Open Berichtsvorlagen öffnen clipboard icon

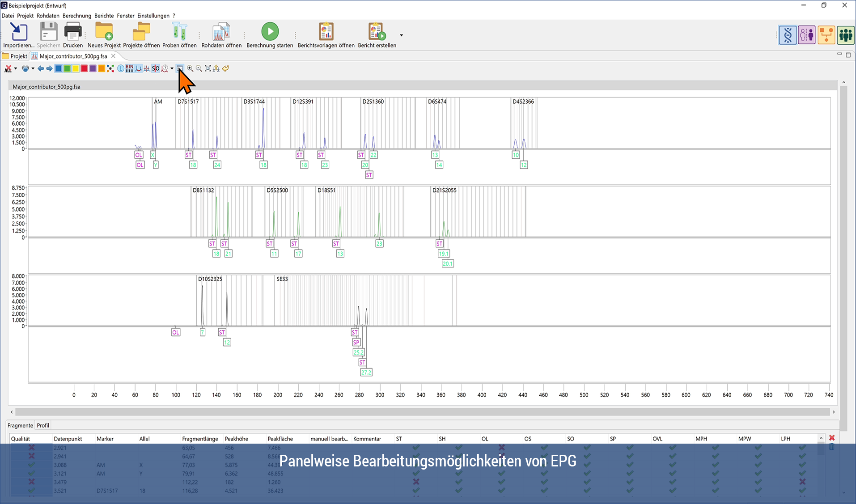tap(326, 32)
